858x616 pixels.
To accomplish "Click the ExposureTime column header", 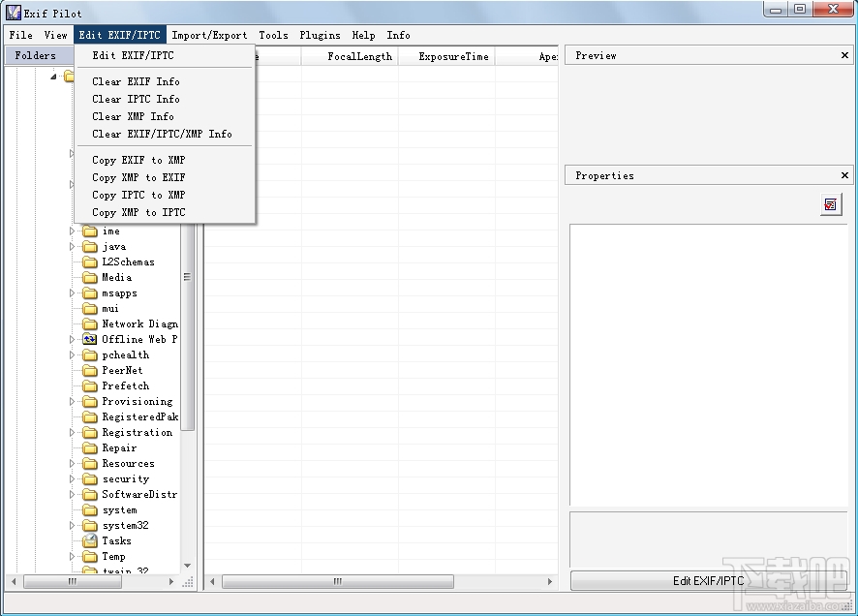I will [x=452, y=56].
